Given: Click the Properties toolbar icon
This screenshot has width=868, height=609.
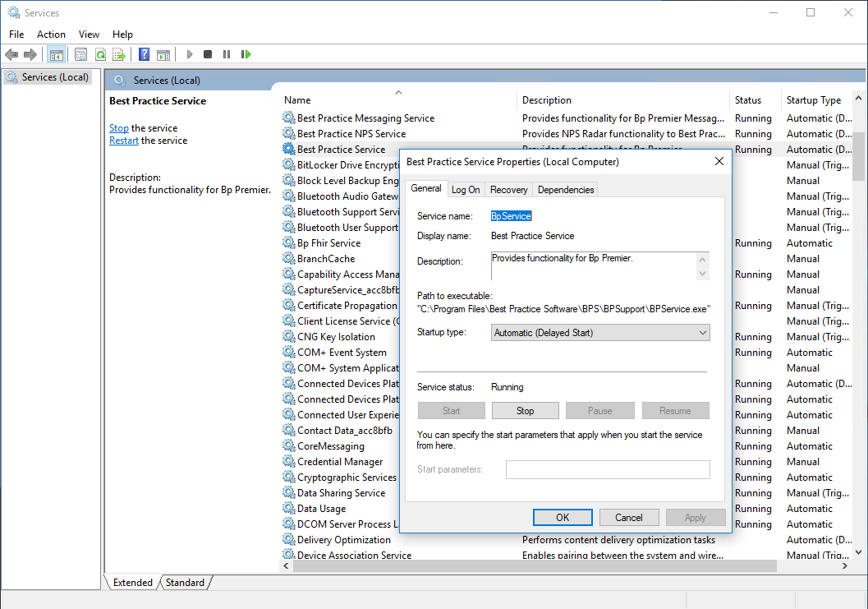Looking at the screenshot, I should pyautogui.click(x=80, y=54).
